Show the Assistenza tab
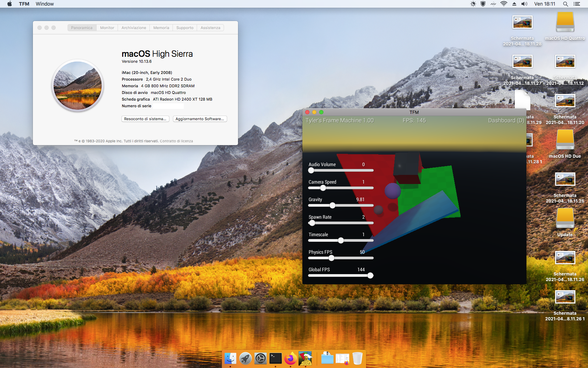The image size is (588, 368). (210, 28)
